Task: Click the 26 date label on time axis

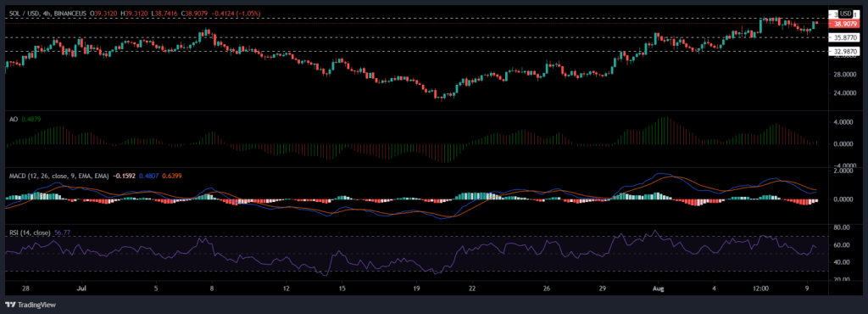Action: click(547, 289)
